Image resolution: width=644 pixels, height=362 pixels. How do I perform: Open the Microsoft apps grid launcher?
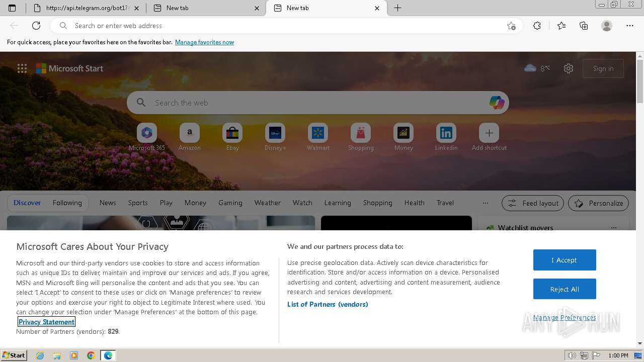(x=22, y=68)
